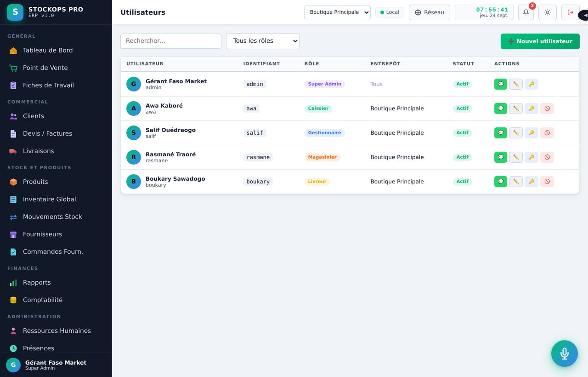This screenshot has width=588, height=377.
Task: Click key icon for admin user
Action: tap(531, 84)
